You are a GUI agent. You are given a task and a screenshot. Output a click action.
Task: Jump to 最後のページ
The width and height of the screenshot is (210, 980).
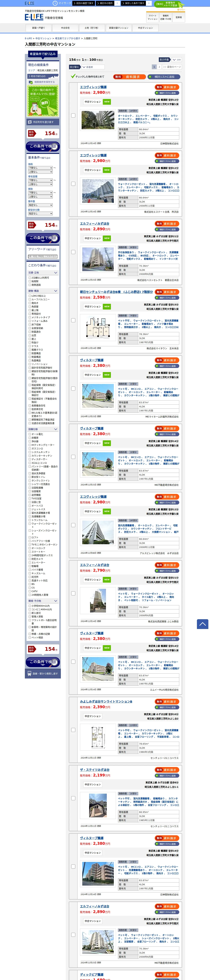click(x=172, y=67)
